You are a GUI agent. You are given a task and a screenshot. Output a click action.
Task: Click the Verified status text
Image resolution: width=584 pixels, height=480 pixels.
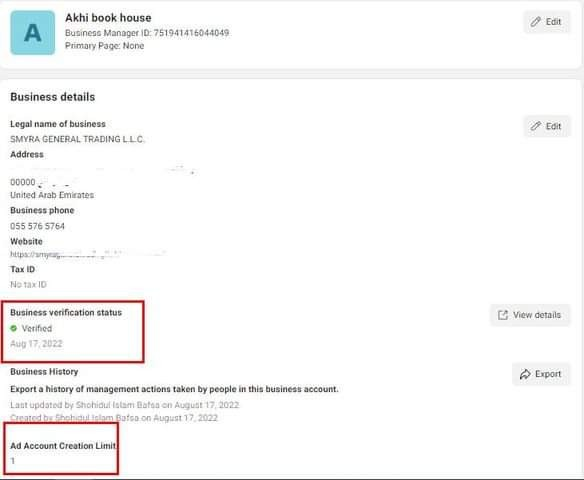point(37,328)
